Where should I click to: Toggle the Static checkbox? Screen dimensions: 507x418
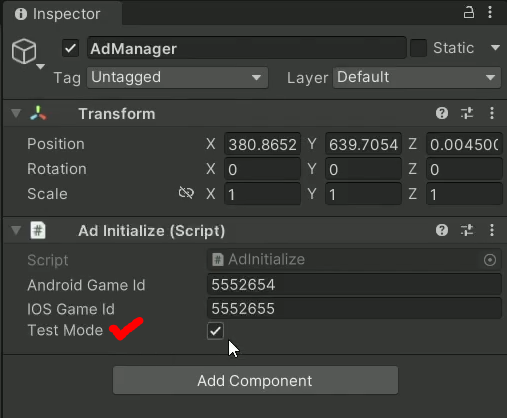tap(418, 48)
